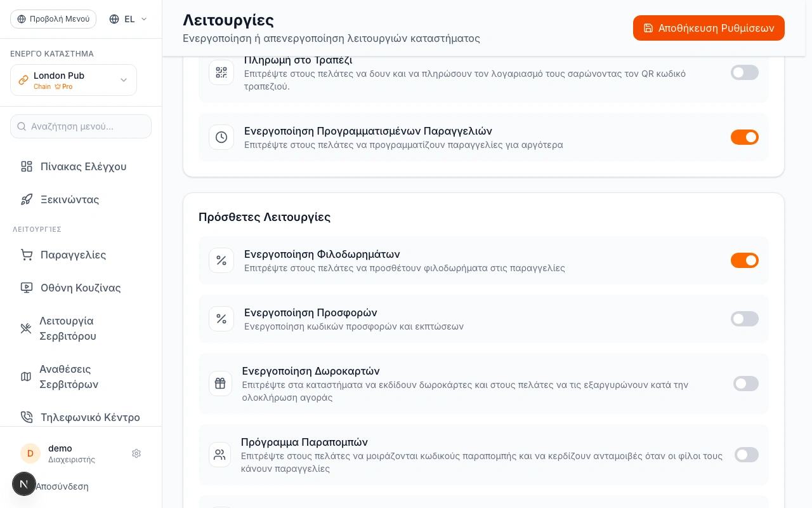
Task: Click the clock icon for Προγραμματισμένων Παραγγελιών
Action: [221, 137]
